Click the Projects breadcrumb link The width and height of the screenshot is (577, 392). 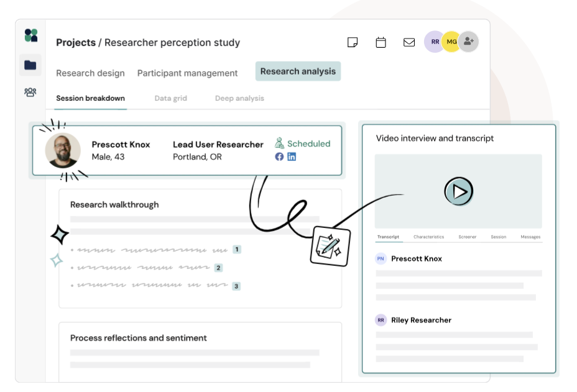pos(75,43)
